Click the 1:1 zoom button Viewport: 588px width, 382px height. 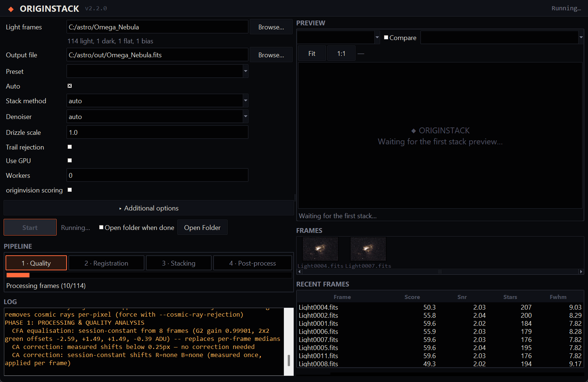click(341, 54)
